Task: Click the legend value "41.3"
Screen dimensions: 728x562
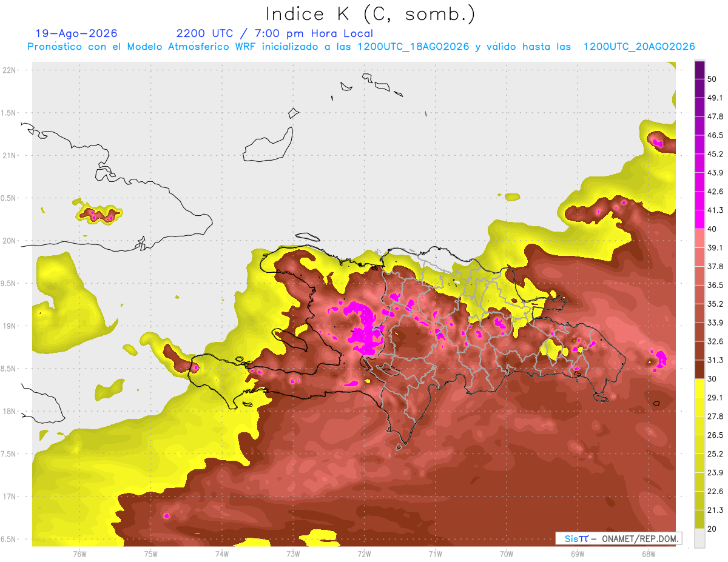Action: (x=715, y=210)
